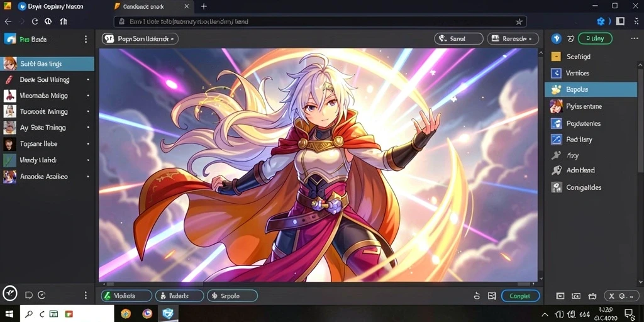The width and height of the screenshot is (644, 322).
Task: Click the chat bubble icon at bottom left
Action: [x=29, y=295]
